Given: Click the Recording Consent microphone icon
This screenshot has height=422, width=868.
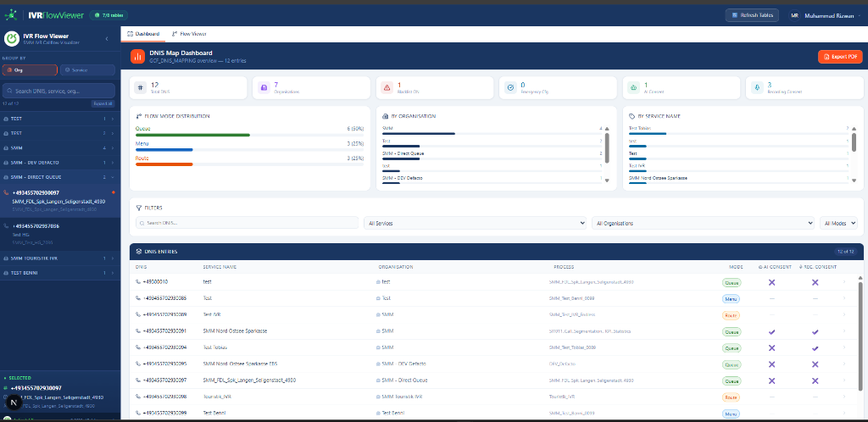Looking at the screenshot, I should point(757,87).
